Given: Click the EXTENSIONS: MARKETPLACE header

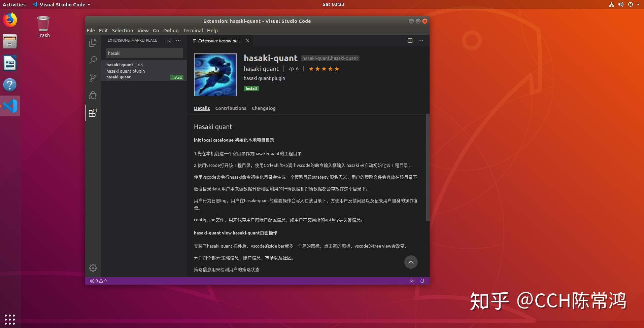Looking at the screenshot, I should point(132,40).
